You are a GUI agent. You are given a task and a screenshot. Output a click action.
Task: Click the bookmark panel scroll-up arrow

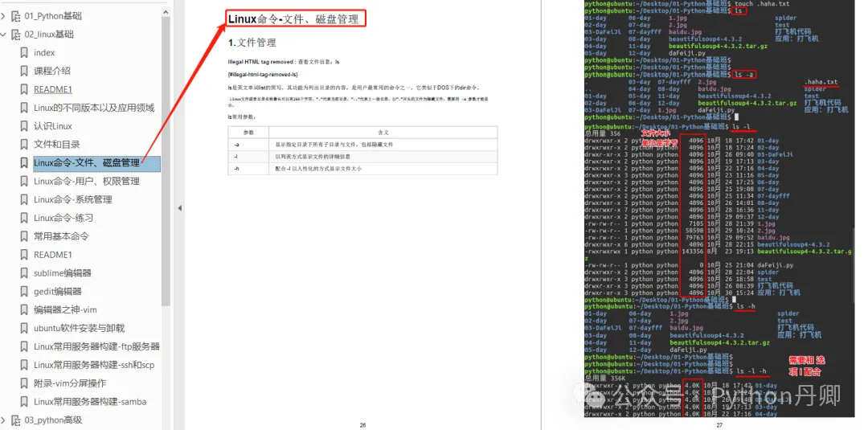(166, 11)
